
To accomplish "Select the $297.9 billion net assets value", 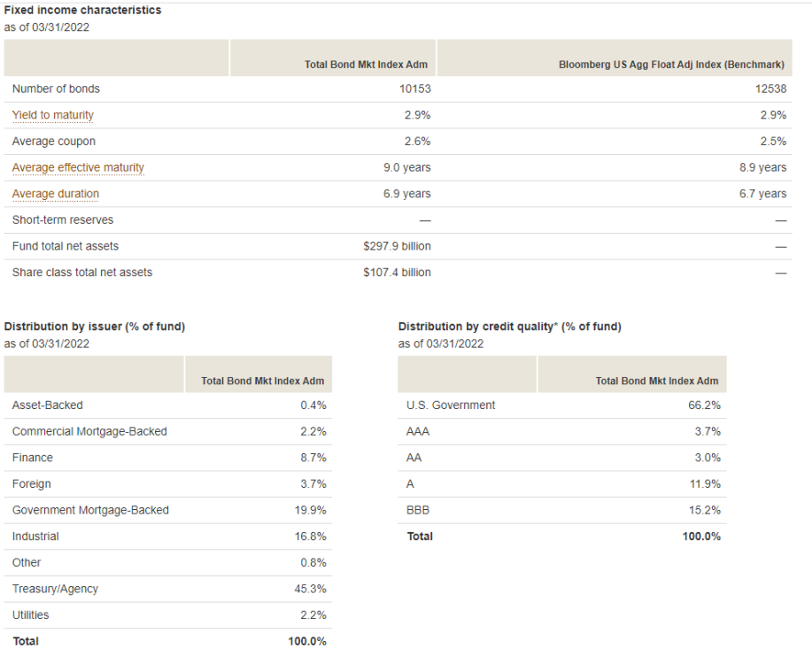I will coord(397,246).
